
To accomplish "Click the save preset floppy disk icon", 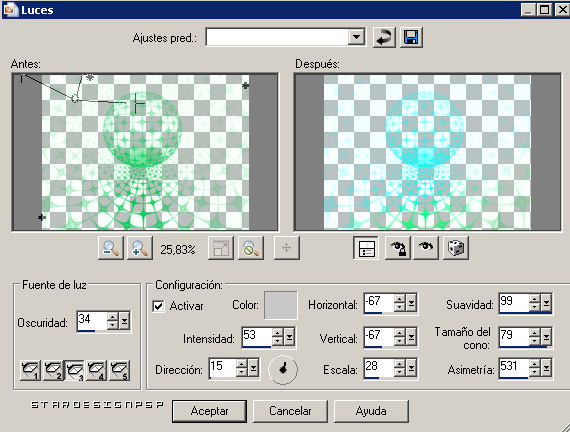I will [411, 37].
